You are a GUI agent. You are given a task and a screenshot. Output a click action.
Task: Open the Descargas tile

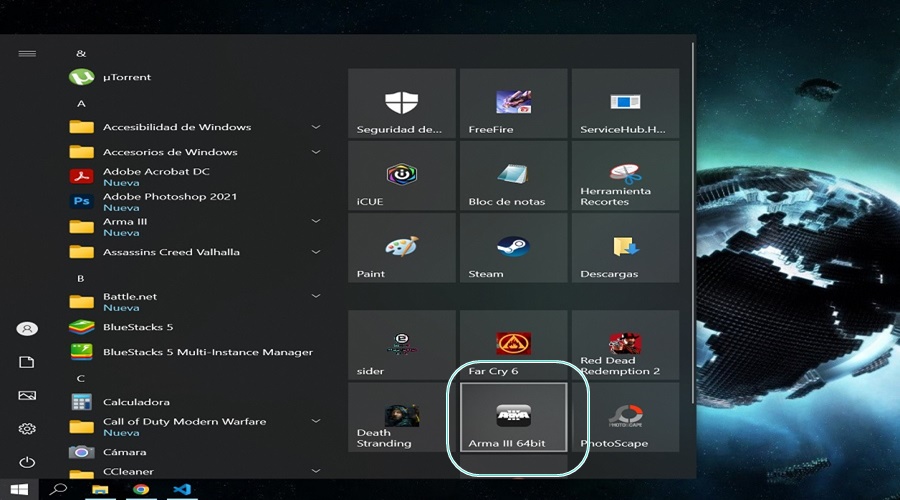pyautogui.click(x=625, y=248)
